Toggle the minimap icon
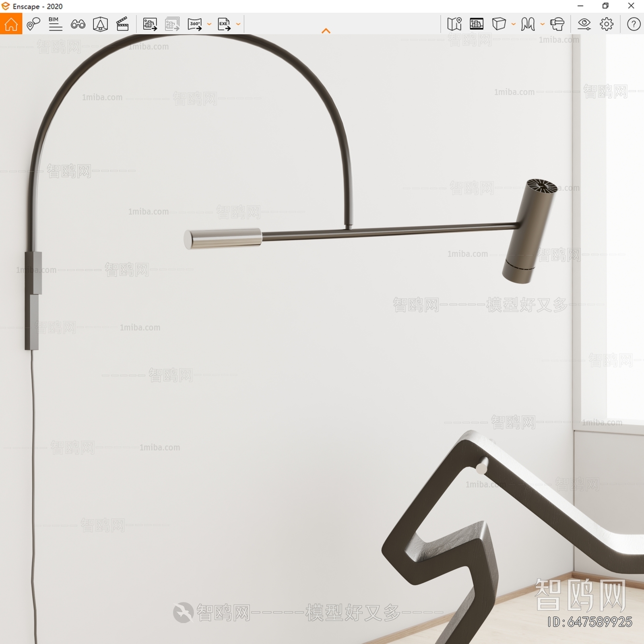The image size is (644, 644). tap(454, 24)
